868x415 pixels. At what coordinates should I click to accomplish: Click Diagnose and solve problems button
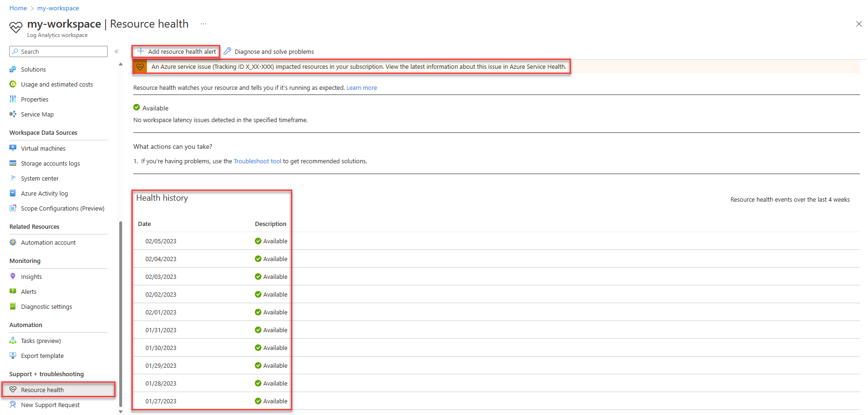tap(269, 51)
